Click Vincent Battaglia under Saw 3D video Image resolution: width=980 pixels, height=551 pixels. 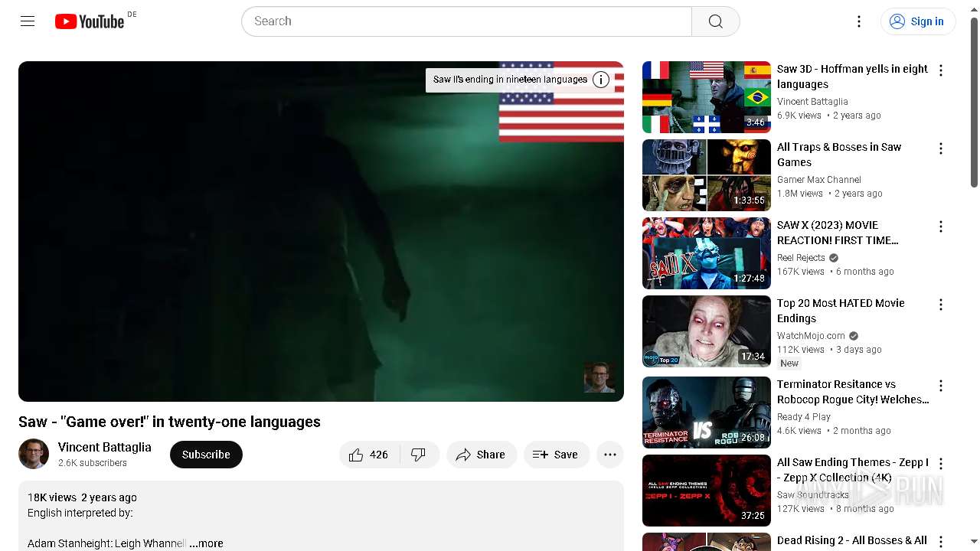812,102
